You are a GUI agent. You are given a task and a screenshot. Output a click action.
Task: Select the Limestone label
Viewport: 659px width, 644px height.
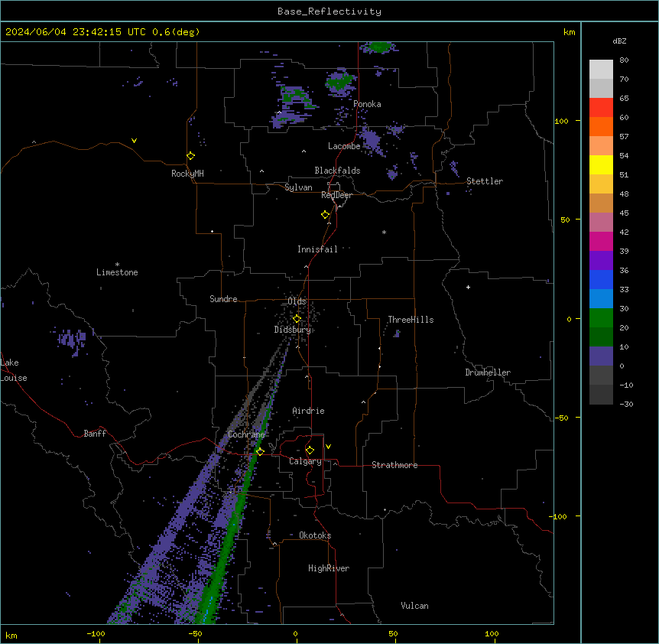(x=117, y=272)
